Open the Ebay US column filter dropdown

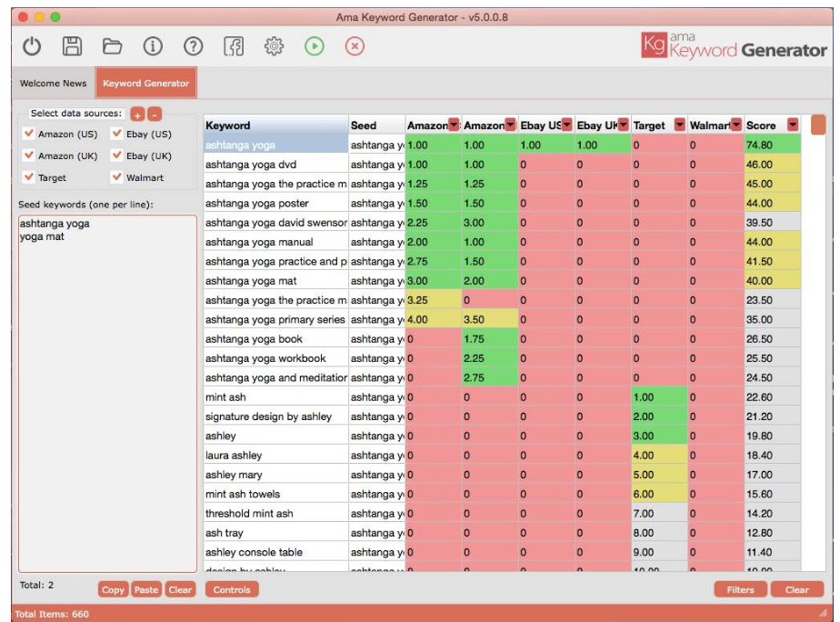pos(566,125)
